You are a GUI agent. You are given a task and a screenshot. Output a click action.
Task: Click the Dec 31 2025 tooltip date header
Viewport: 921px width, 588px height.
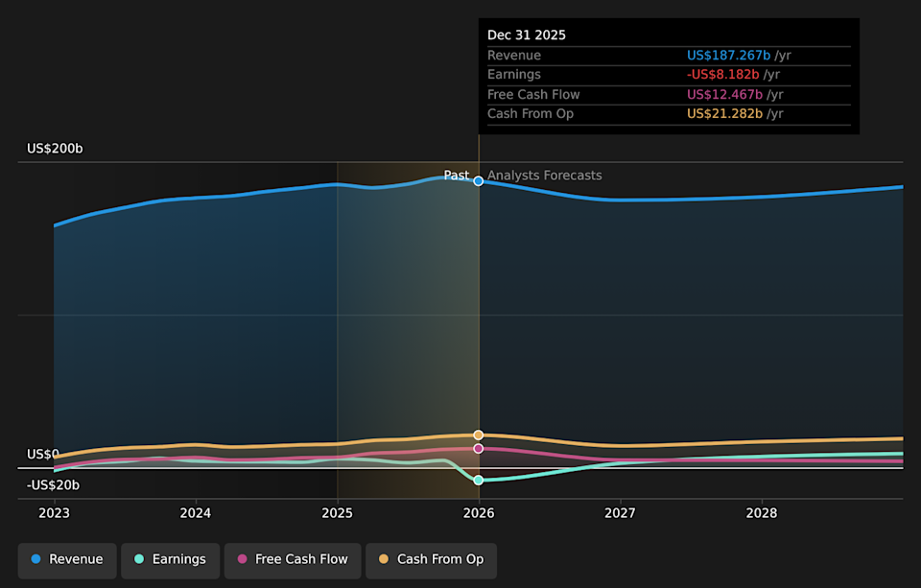(x=527, y=35)
